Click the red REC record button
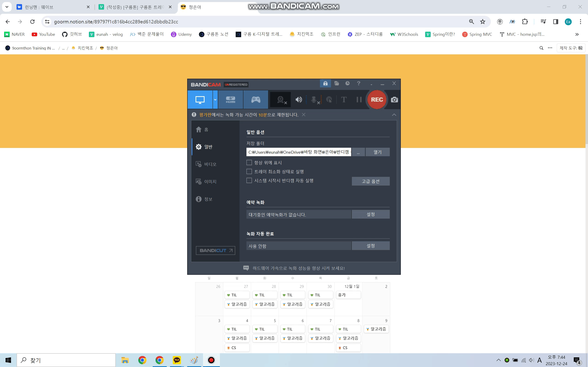 (377, 100)
